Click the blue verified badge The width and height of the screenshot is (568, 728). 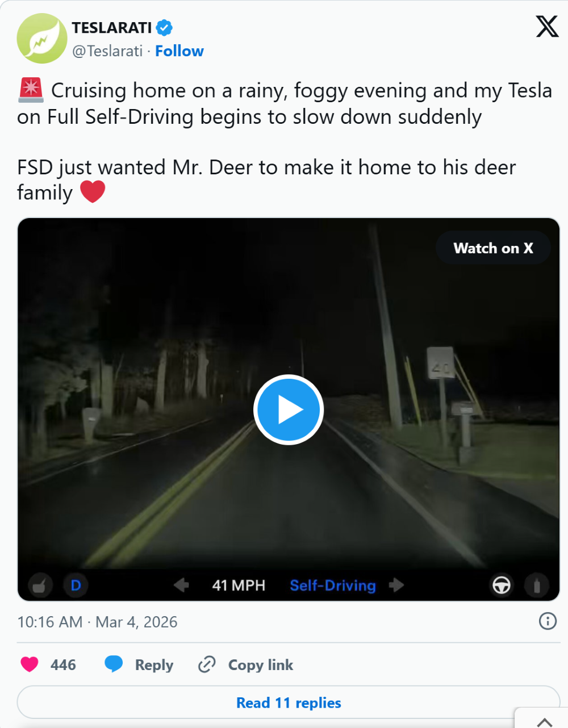pos(165,27)
